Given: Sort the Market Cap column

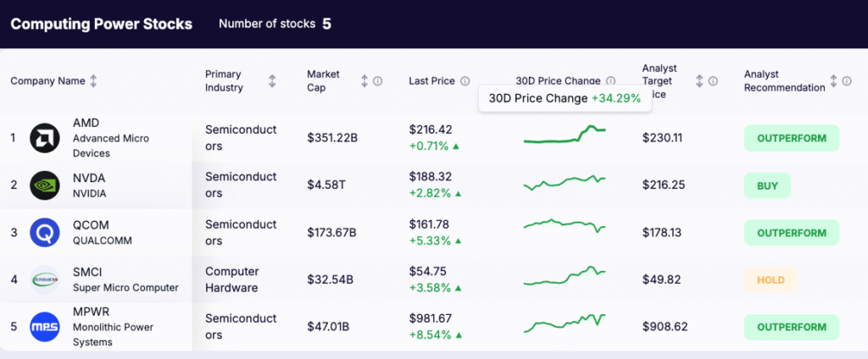Looking at the screenshot, I should (x=364, y=81).
